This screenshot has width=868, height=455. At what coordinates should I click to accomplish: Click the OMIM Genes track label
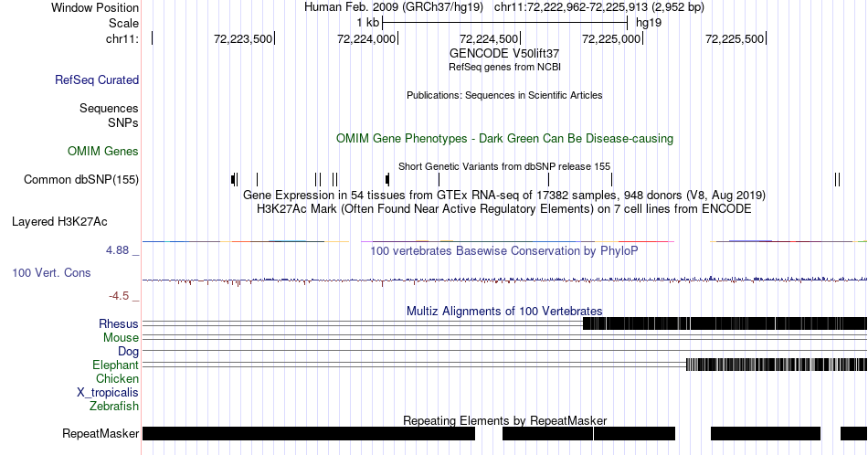pos(103,151)
